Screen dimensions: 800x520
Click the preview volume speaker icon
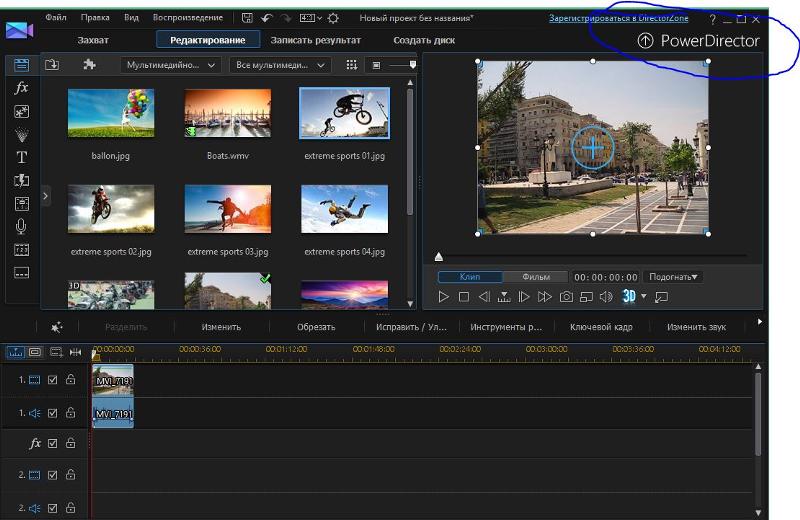tap(605, 297)
